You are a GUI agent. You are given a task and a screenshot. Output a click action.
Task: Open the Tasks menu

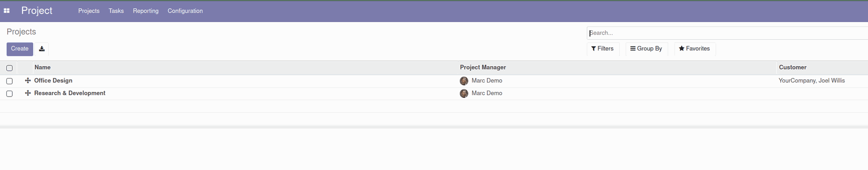[x=116, y=11]
